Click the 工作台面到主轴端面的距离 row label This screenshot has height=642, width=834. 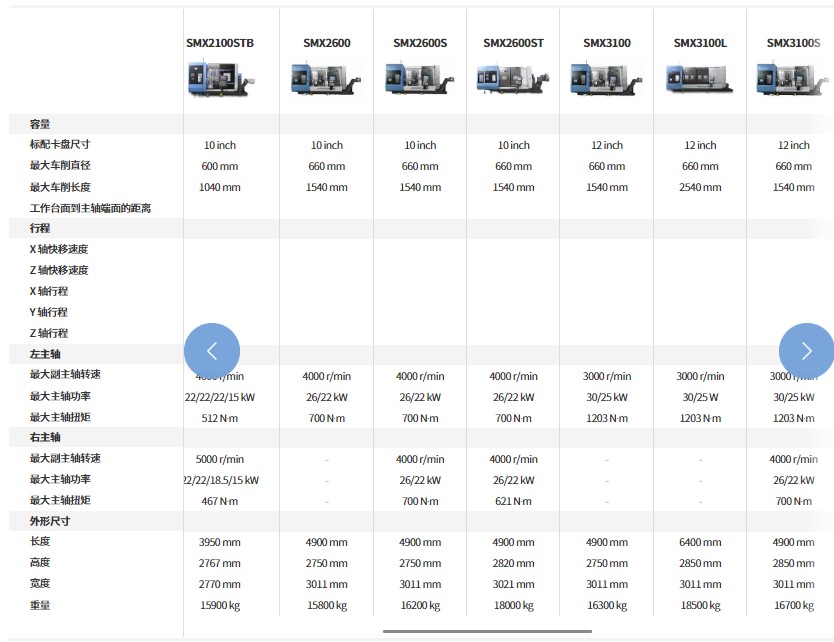pos(90,208)
